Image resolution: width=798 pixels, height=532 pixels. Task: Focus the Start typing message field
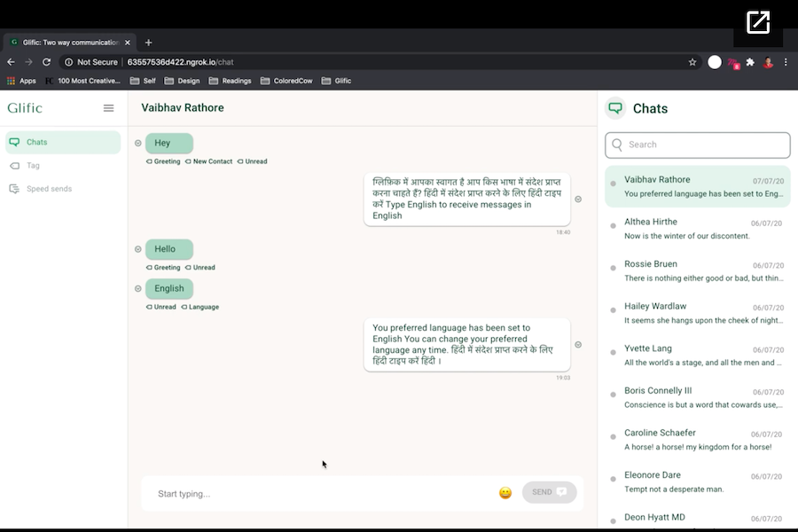click(x=321, y=493)
